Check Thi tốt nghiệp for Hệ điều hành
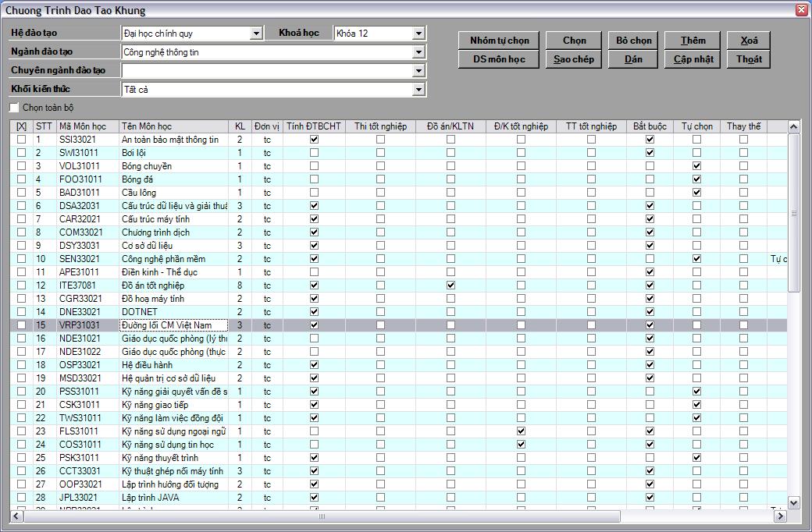The height and width of the screenshot is (532, 812). click(x=381, y=365)
